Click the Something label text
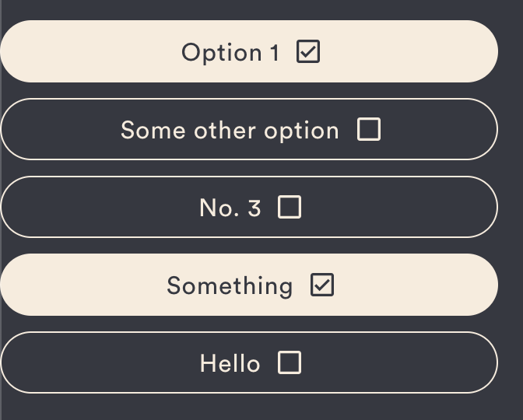Viewport: 523px width, 420px height. pyautogui.click(x=230, y=285)
